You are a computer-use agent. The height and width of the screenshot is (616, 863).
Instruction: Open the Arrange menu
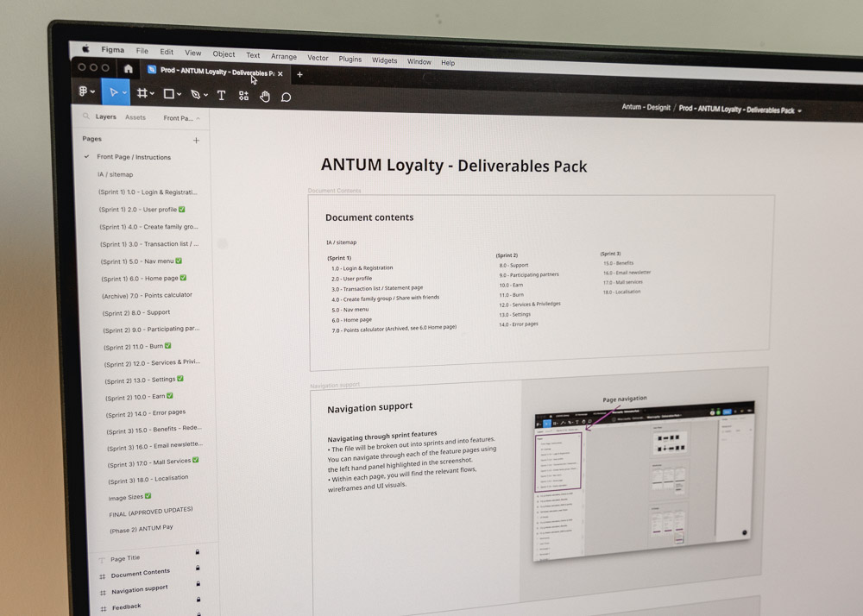point(283,56)
